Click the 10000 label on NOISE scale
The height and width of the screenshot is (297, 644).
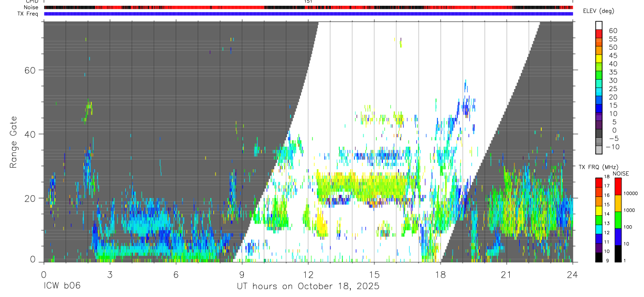coord(631,194)
